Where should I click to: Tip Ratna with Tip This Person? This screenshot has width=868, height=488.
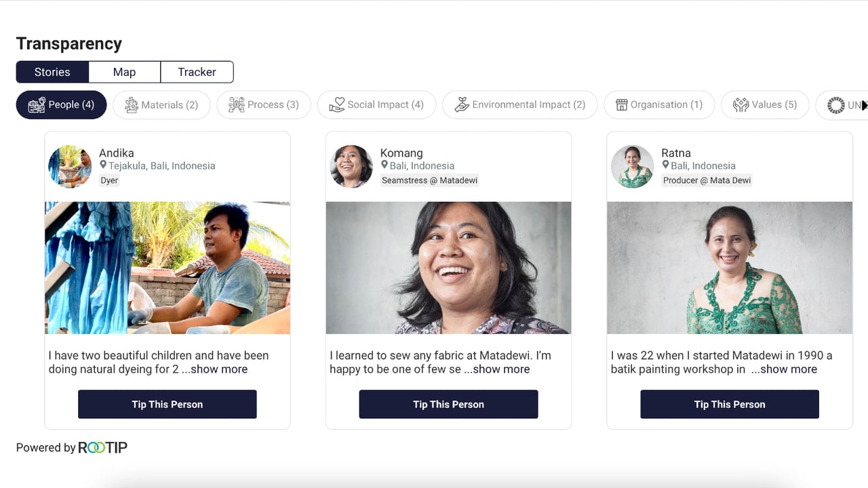click(730, 404)
